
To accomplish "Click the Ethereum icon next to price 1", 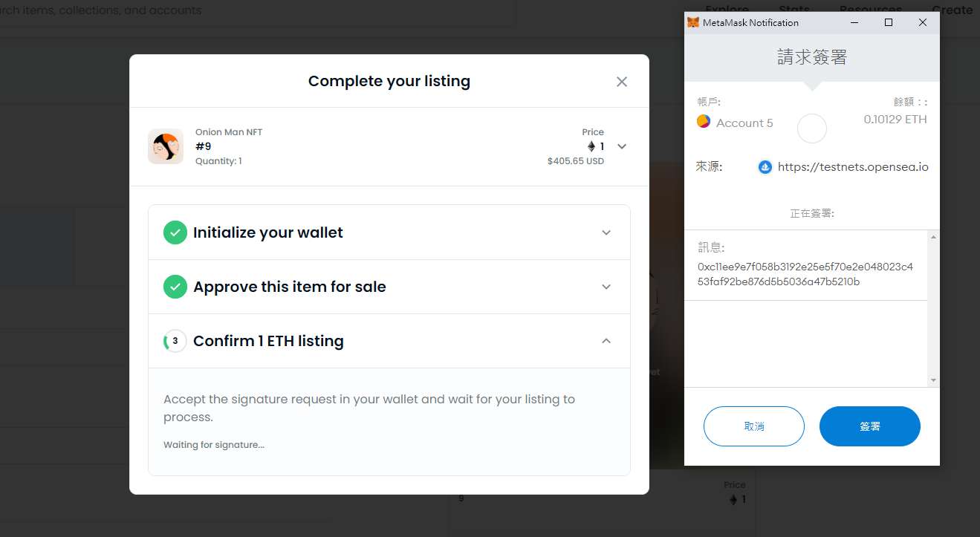I will pos(591,146).
